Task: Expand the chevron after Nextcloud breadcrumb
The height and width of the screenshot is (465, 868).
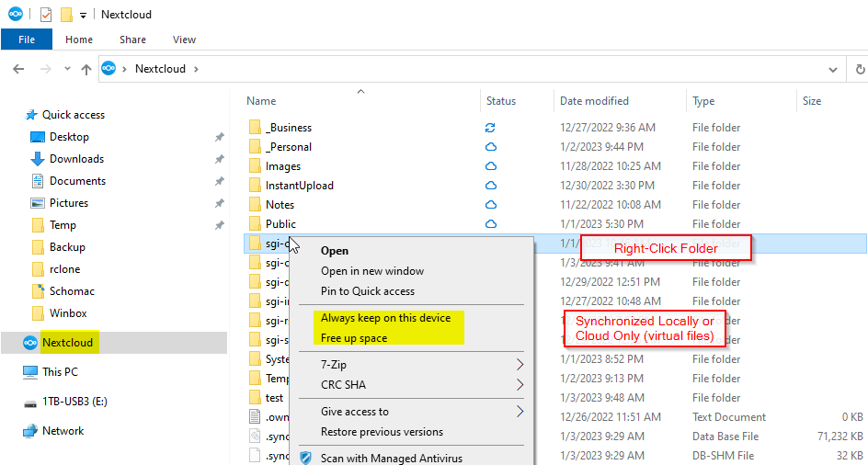Action: click(196, 69)
